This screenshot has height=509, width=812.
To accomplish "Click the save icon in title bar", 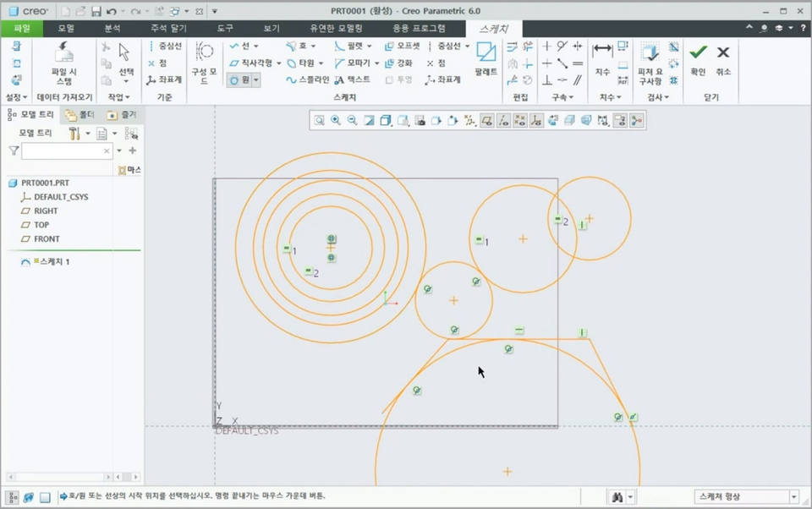I will (96, 11).
